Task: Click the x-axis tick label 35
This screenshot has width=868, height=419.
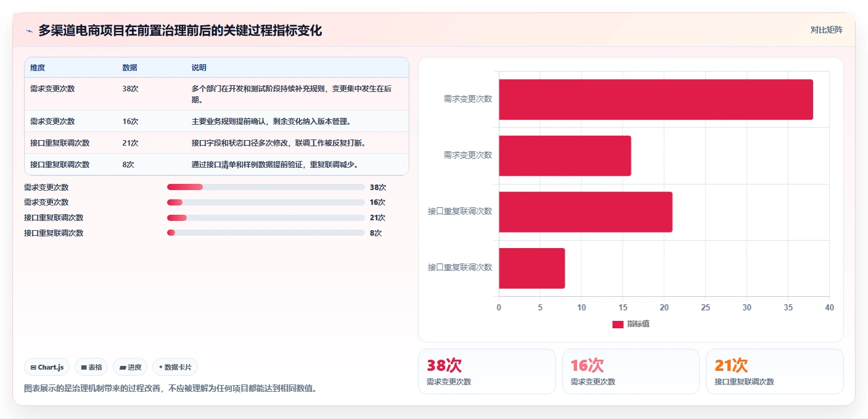Action: tap(788, 307)
